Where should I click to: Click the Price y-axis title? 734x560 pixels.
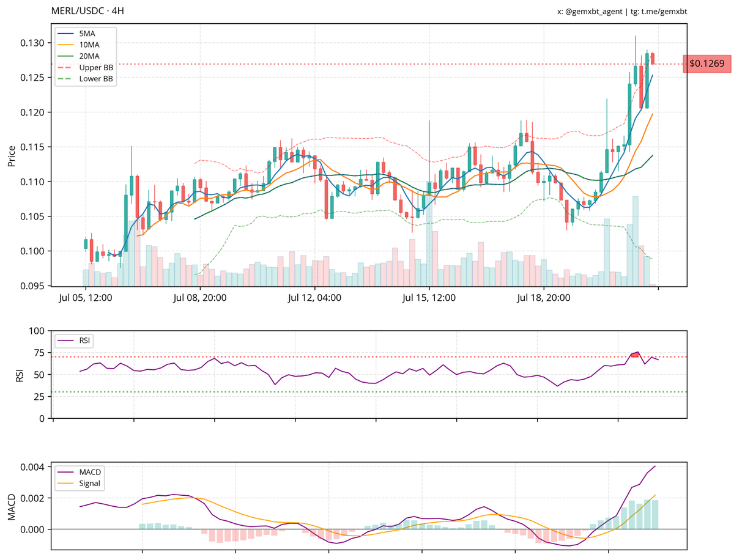pyautogui.click(x=11, y=155)
